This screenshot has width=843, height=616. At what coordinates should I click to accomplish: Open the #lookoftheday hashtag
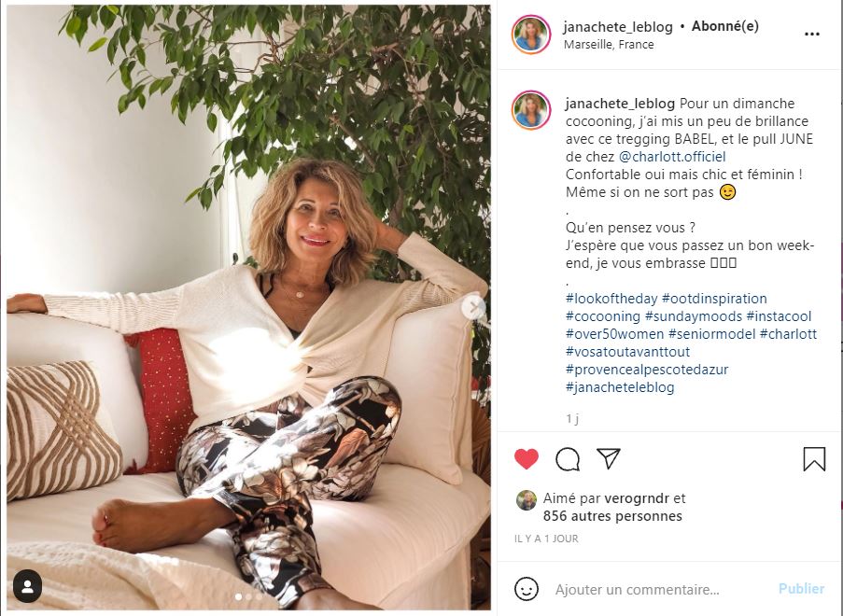point(611,299)
